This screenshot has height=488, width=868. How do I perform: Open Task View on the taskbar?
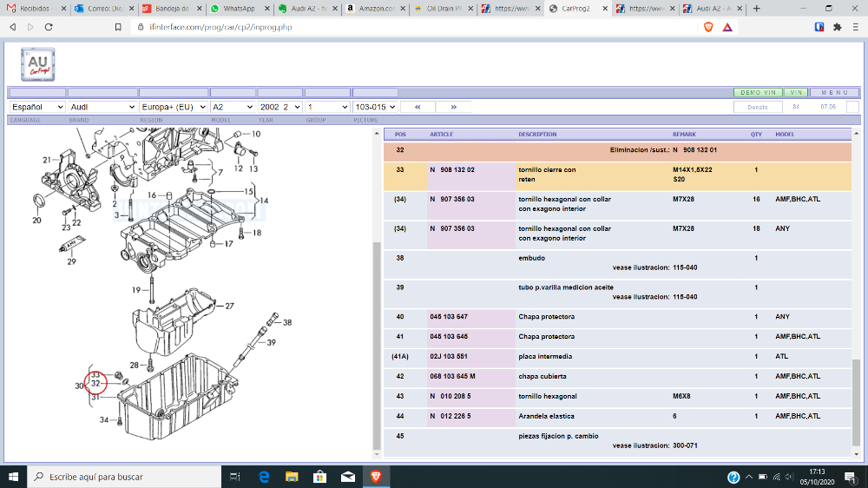[x=234, y=477]
